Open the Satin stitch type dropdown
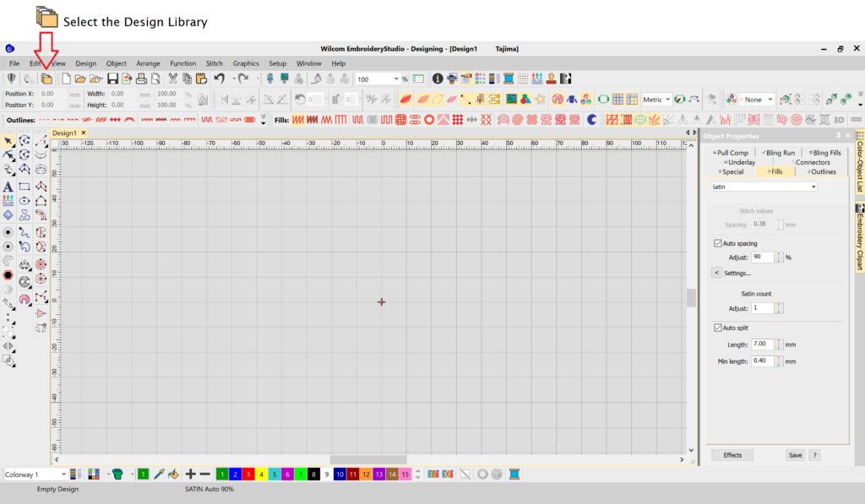This screenshot has height=504, width=865. (x=764, y=187)
